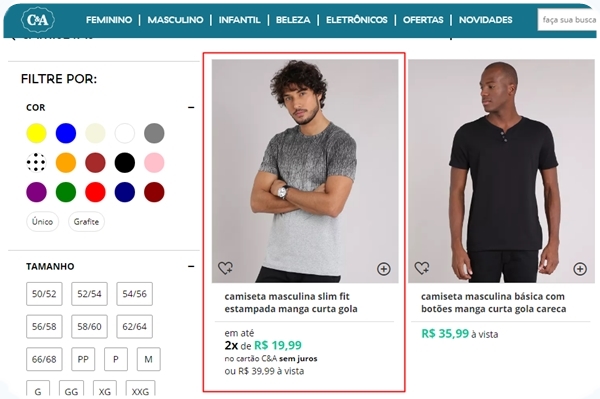This screenshot has width=600, height=399.
Task: Toggle size filter M
Action: [x=148, y=359]
